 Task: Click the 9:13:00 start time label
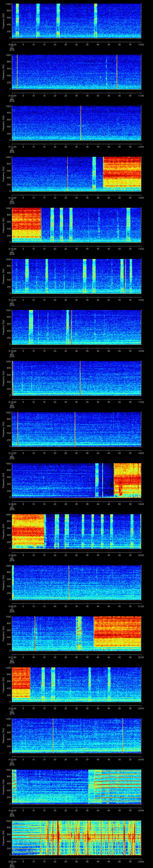pyautogui.click(x=12, y=249)
